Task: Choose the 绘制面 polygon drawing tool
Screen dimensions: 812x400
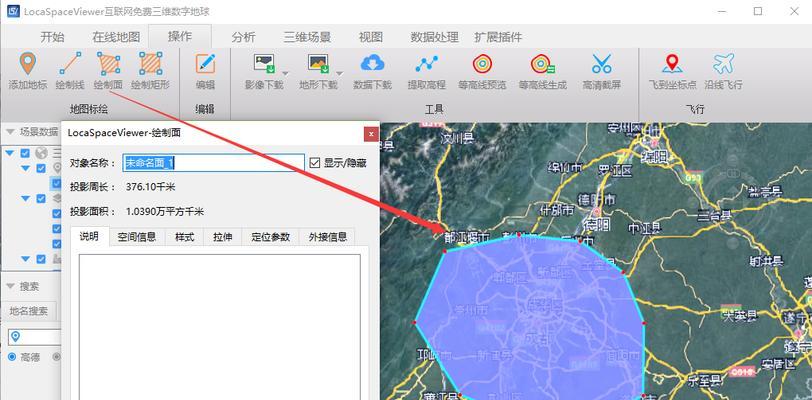Action: click(x=108, y=72)
